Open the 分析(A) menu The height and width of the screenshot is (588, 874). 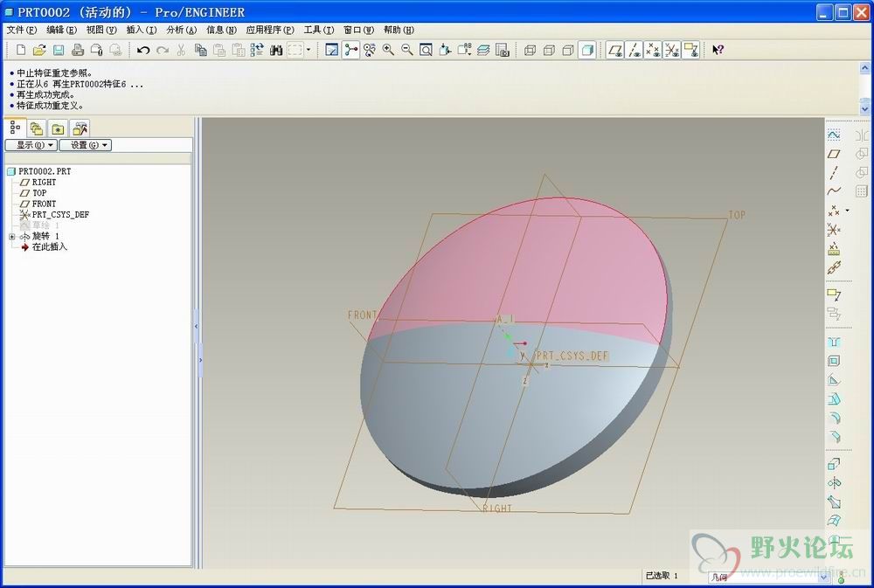[x=182, y=30]
